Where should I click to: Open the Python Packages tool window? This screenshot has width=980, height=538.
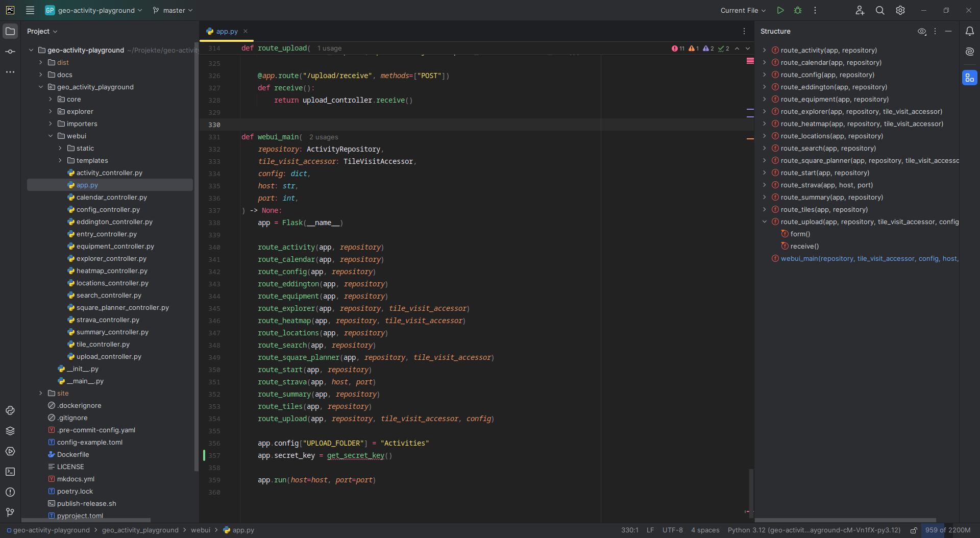click(10, 431)
